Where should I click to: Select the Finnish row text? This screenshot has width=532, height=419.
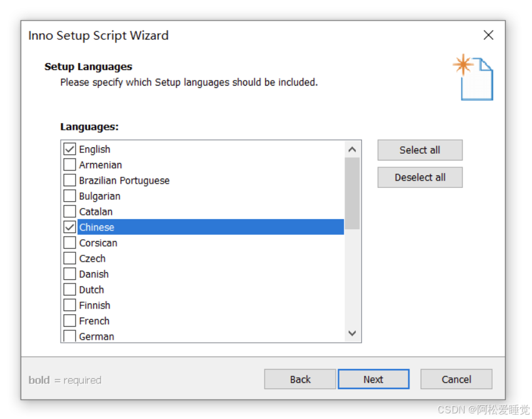pos(94,305)
